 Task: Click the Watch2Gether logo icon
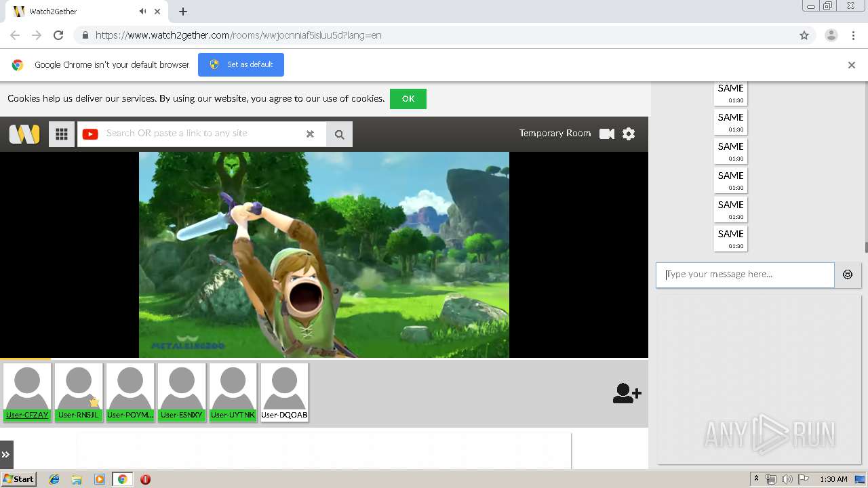point(24,134)
